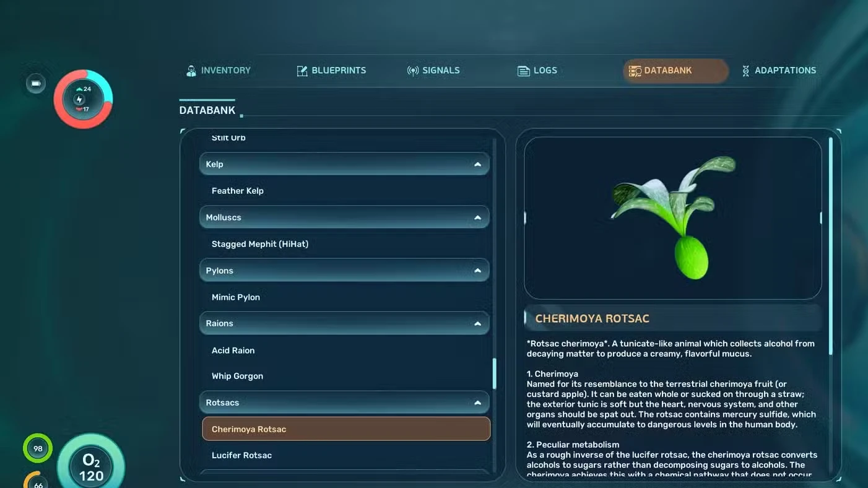
Task: Click the battery icon beside health ring
Action: 35,84
